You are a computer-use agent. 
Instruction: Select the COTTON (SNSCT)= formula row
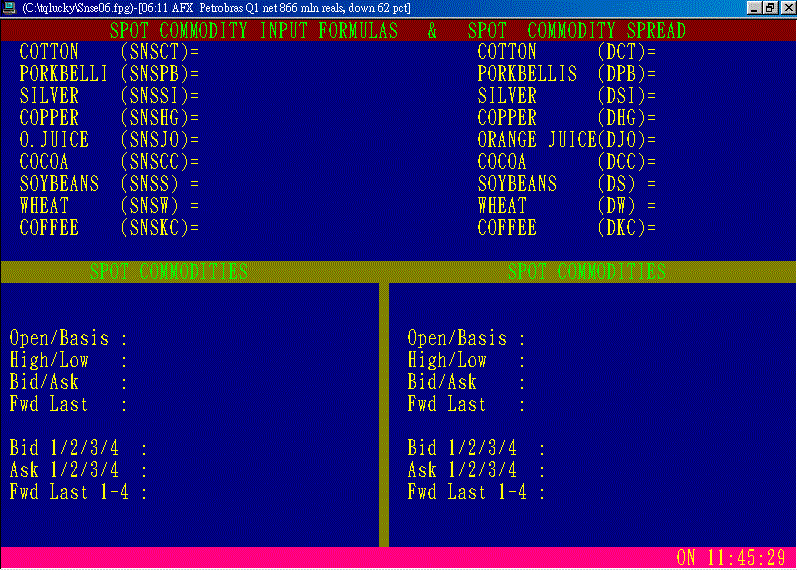click(109, 52)
